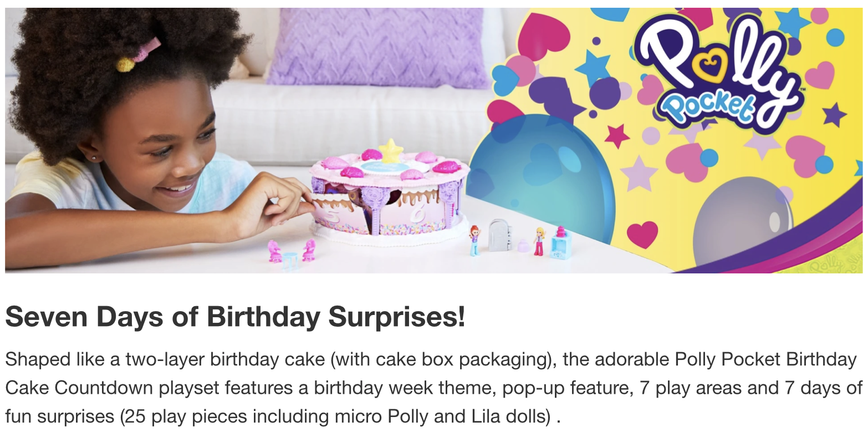The width and height of the screenshot is (868, 447).
Task: Click the purple pillow on the couch
Action: tap(377, 46)
